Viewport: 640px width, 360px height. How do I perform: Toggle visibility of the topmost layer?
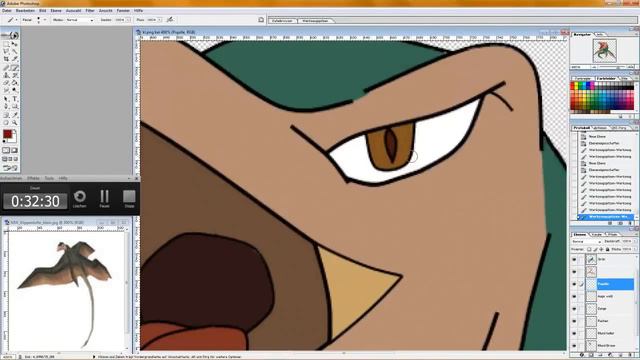[x=574, y=259]
